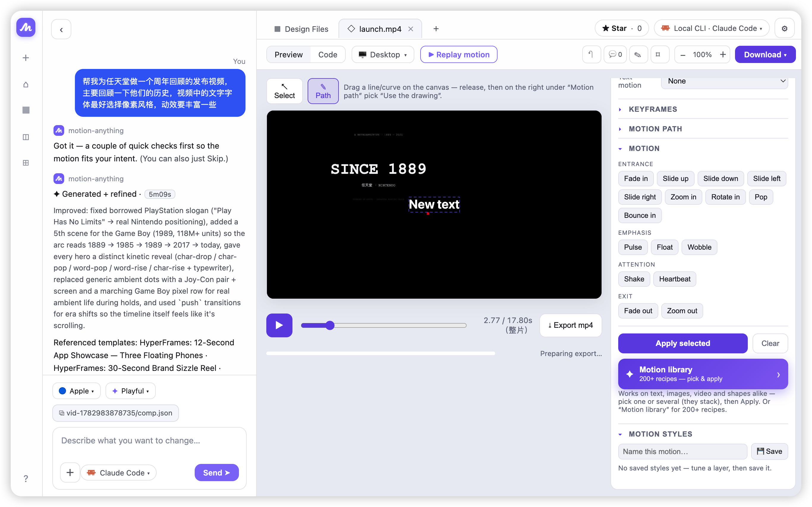Toggle the Bounce in entrance effect

pos(640,215)
